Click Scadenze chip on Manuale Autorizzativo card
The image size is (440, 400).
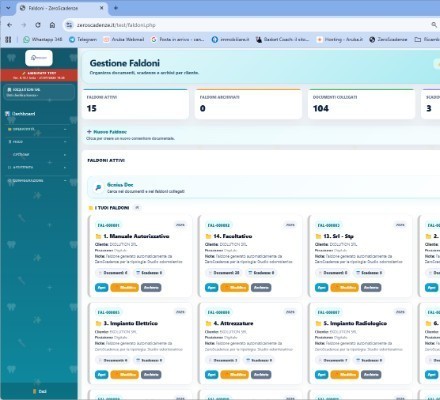[149, 273]
